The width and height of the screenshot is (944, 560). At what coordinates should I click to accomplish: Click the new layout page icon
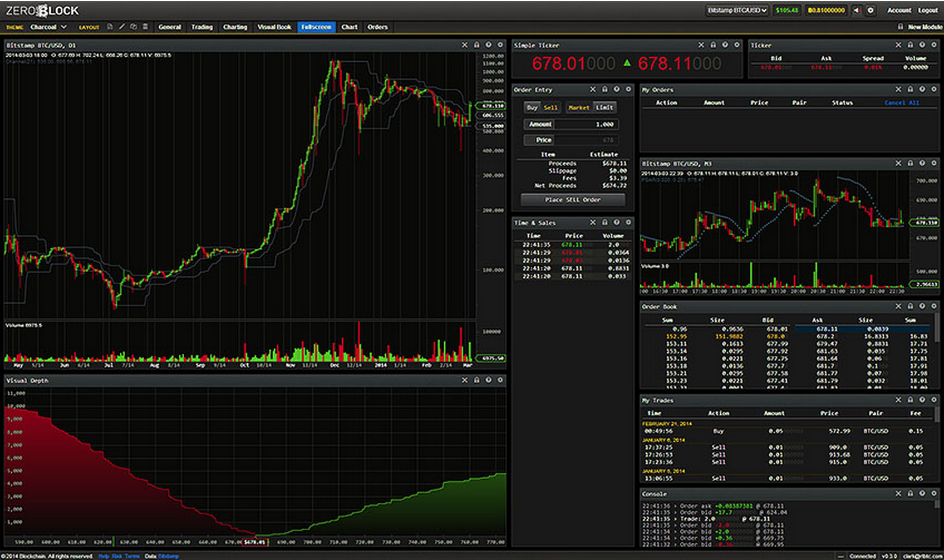pyautogui.click(x=110, y=27)
